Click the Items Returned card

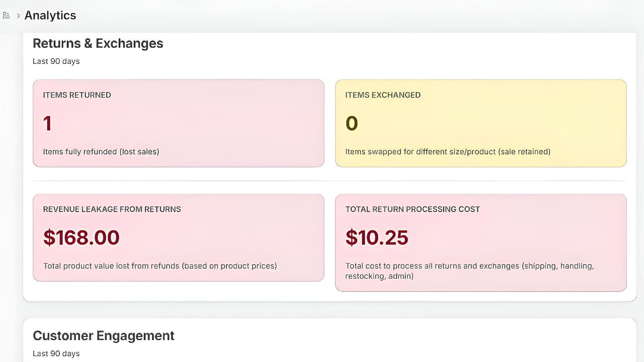click(x=179, y=123)
